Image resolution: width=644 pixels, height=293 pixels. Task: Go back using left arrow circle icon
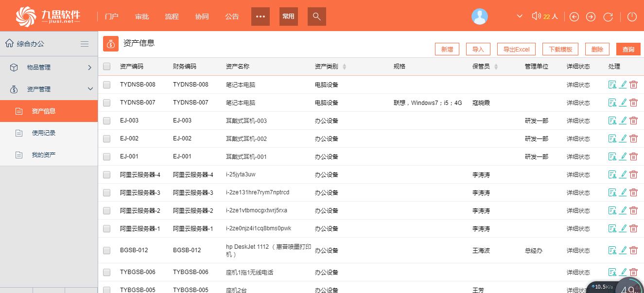click(574, 17)
